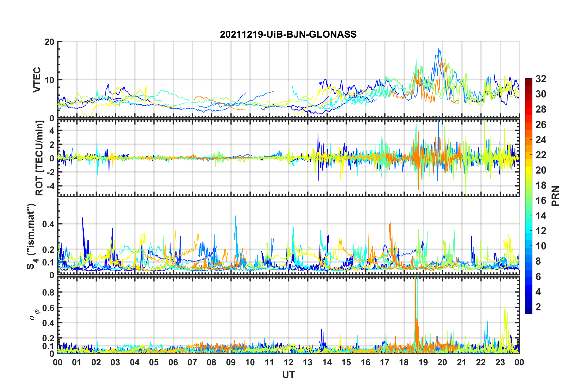Click the sigma phi y-axis tick 0.8
The height and width of the screenshot is (392, 577).
pos(48,292)
